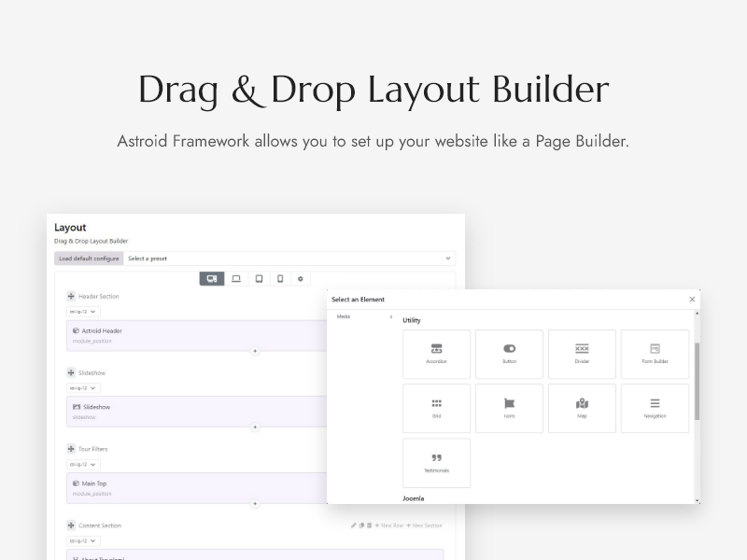
Task: Select the Accordion element
Action: 436,354
